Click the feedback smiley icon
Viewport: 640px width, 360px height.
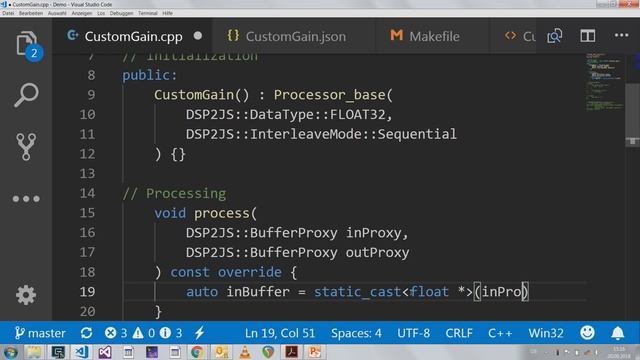pyautogui.click(x=587, y=333)
